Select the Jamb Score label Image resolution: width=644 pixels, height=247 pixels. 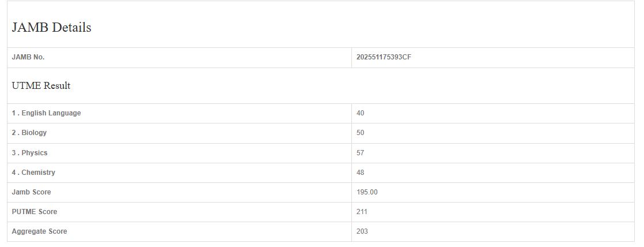point(31,192)
